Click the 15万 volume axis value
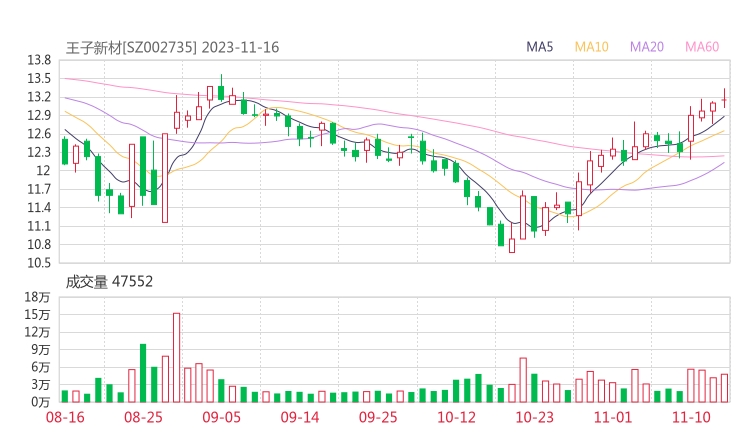 point(37,314)
